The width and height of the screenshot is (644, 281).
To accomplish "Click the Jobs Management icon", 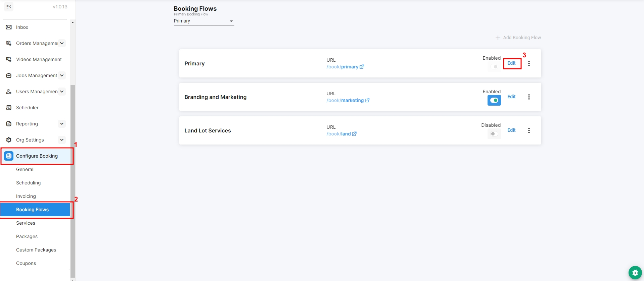I will (x=9, y=75).
